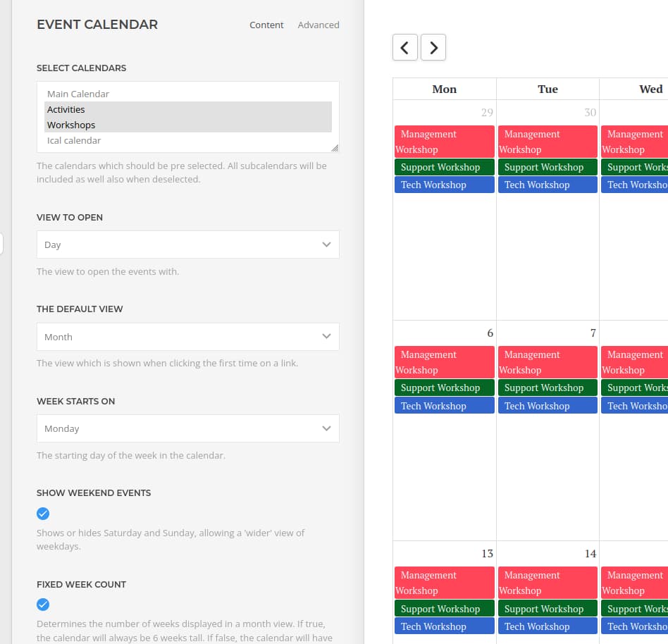
Task: Open Support Workshop event on Tuesday 30
Action: [548, 167]
